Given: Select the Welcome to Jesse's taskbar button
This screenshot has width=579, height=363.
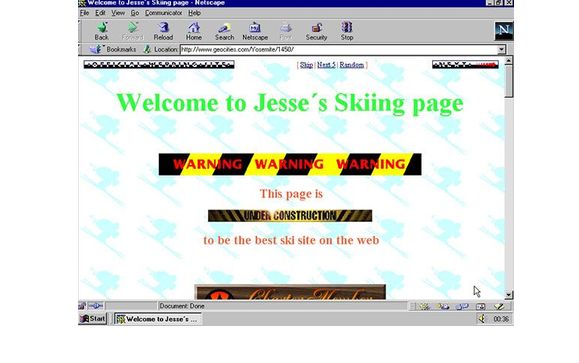Looking at the screenshot, I should (x=158, y=319).
